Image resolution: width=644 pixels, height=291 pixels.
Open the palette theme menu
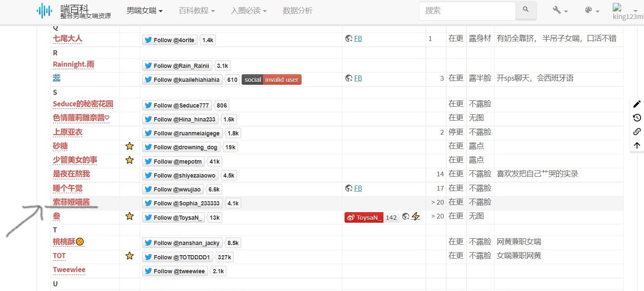592,11
